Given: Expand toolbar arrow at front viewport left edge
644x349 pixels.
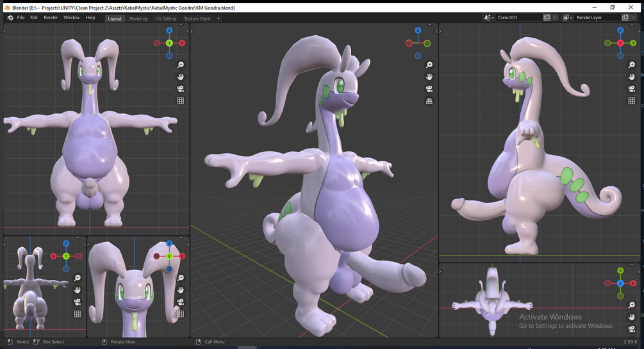Looking at the screenshot, I should (x=5, y=31).
